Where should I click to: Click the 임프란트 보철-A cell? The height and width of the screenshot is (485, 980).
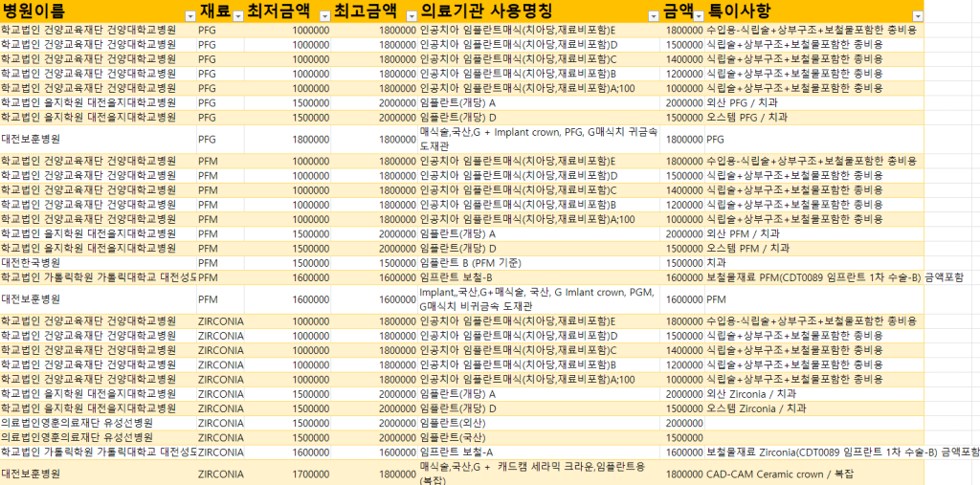pos(541,452)
